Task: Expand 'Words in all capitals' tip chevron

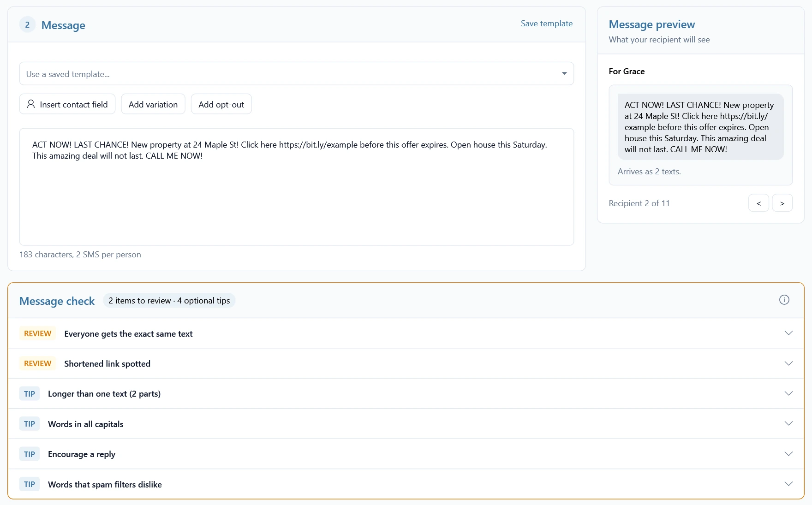Action: click(x=788, y=423)
